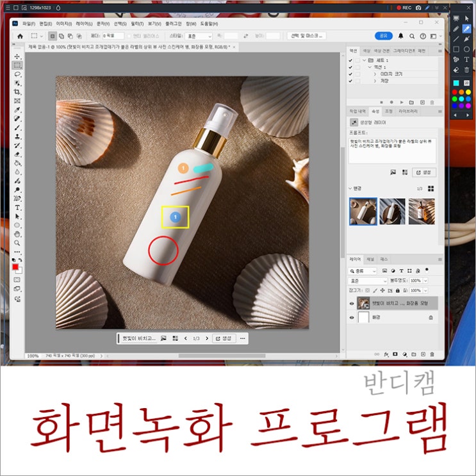Viewport: 476px width, 476px height.
Task: Toggle layer filter on/off switch
Action: 427,270
